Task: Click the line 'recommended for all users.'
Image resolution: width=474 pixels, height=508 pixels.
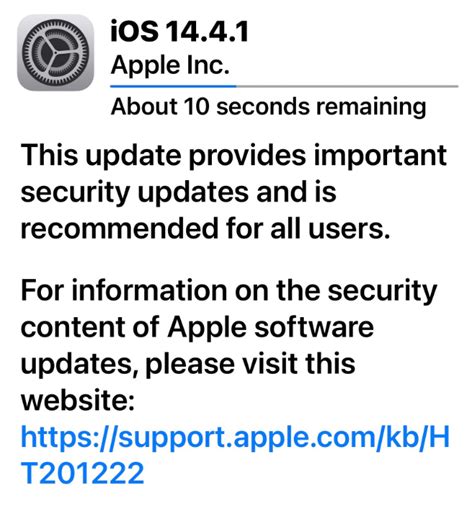Action: tap(205, 228)
